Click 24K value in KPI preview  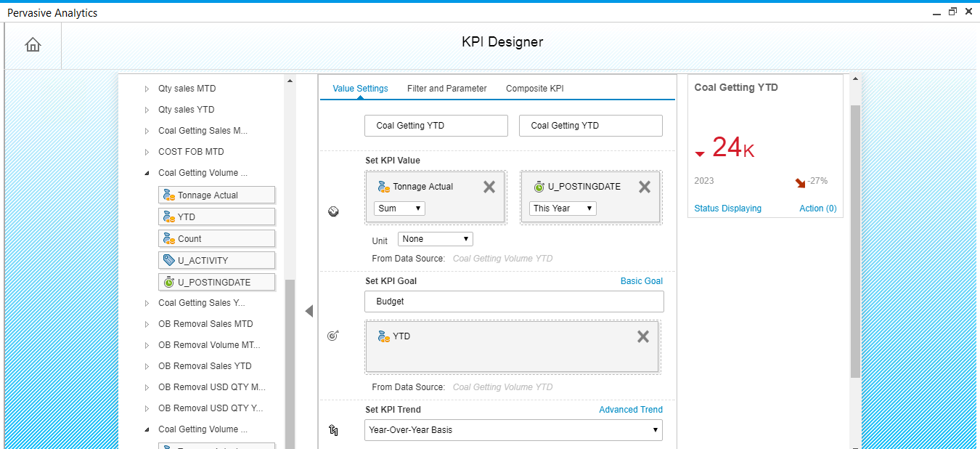733,147
